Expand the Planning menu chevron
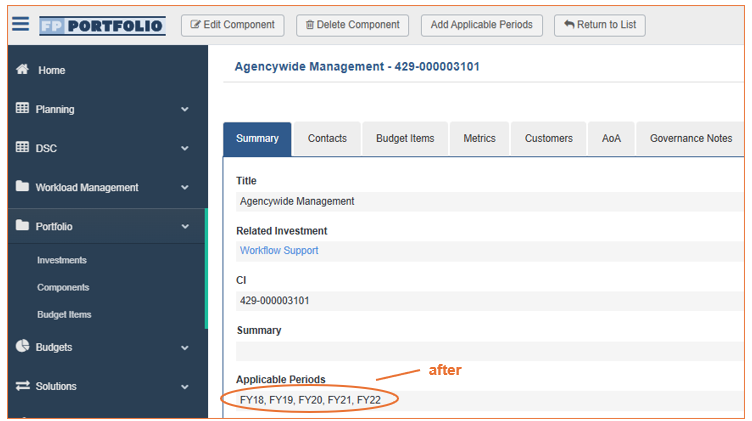The height and width of the screenshot is (421, 752). point(185,109)
